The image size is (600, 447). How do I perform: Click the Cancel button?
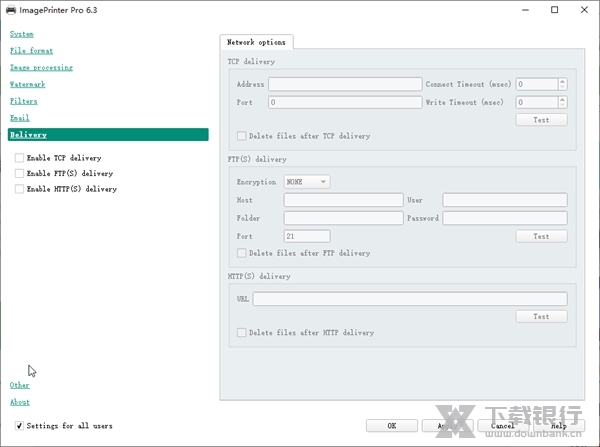point(503,426)
